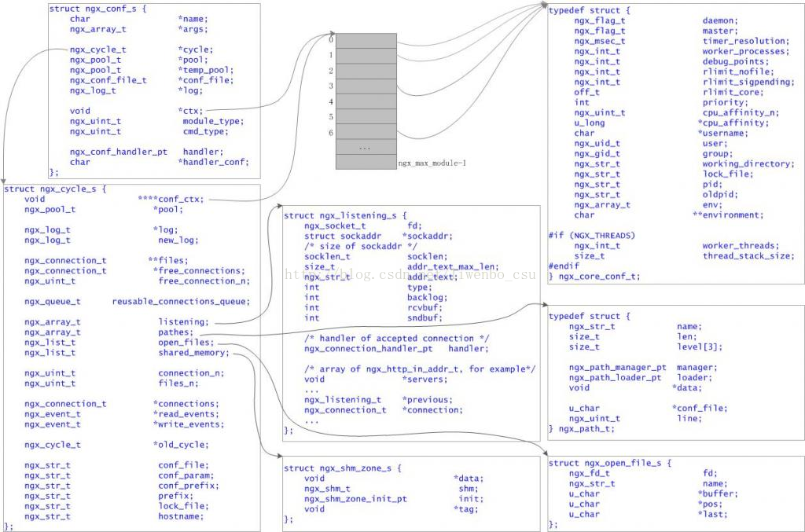805x532 pixels.
Task: Select the 'ngx_conf_handler_pt' type
Action: [x=119, y=152]
